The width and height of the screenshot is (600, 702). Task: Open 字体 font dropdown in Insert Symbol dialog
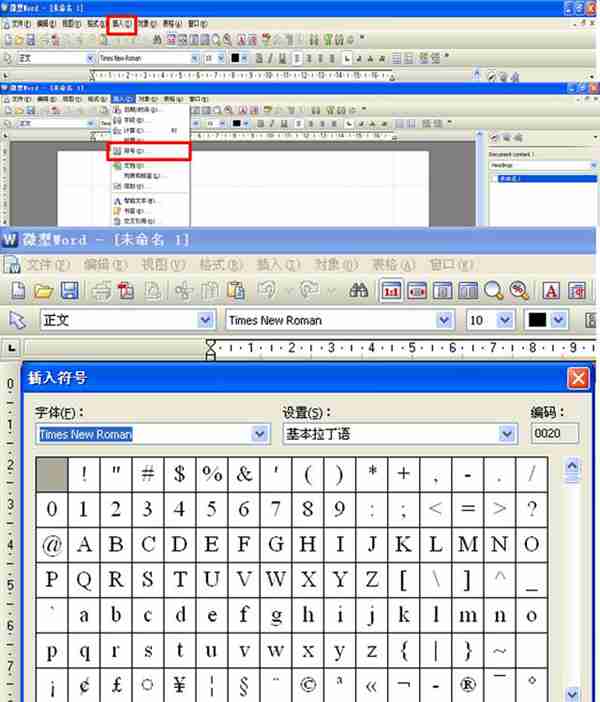pos(260,433)
